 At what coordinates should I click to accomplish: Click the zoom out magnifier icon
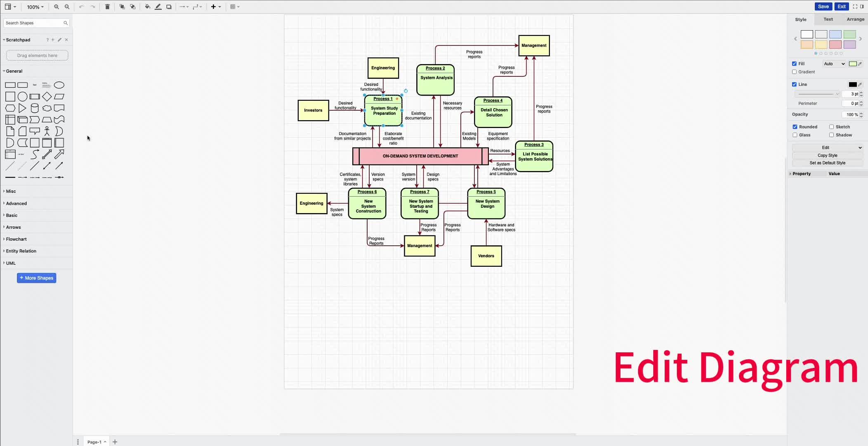67,7
